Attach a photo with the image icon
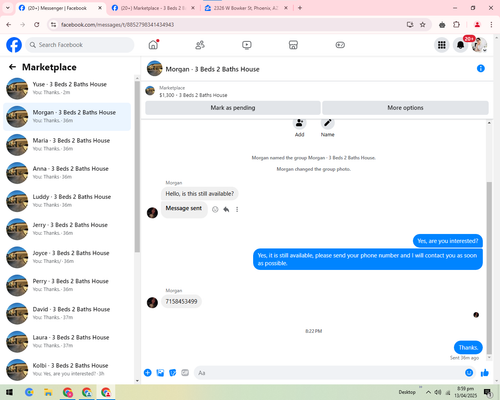Viewport: 500px width, 400px height. coord(160,373)
